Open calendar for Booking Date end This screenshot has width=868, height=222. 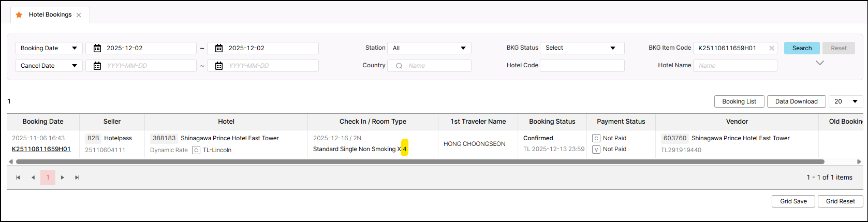(219, 48)
